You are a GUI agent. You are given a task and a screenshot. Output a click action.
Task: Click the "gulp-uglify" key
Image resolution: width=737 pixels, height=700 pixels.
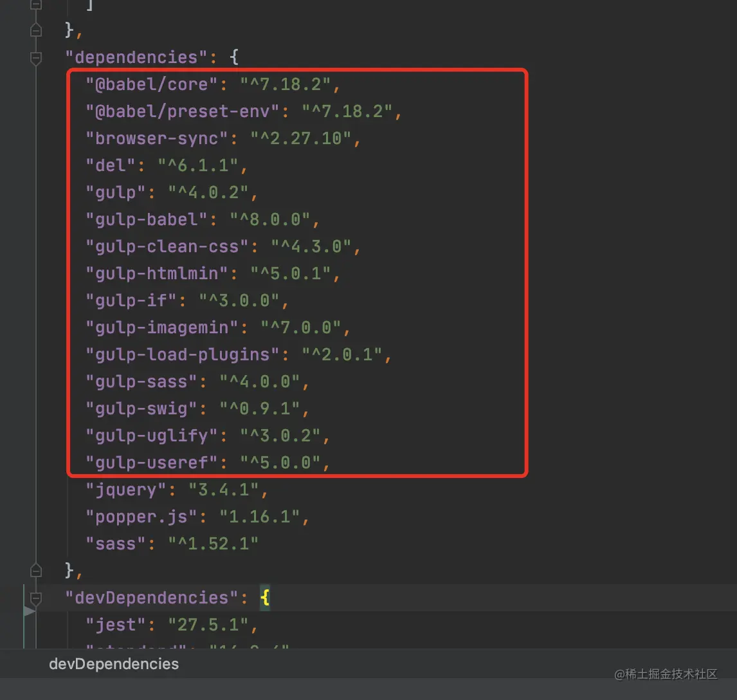pos(151,436)
